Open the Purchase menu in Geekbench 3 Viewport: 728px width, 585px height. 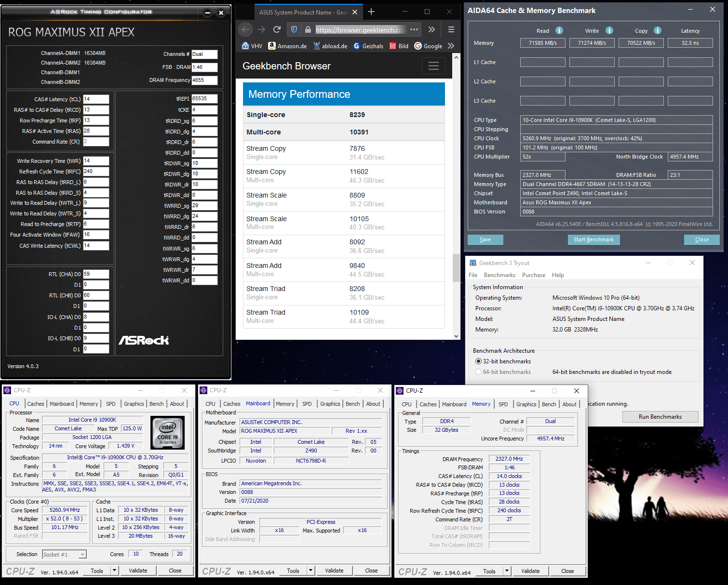tap(534, 275)
